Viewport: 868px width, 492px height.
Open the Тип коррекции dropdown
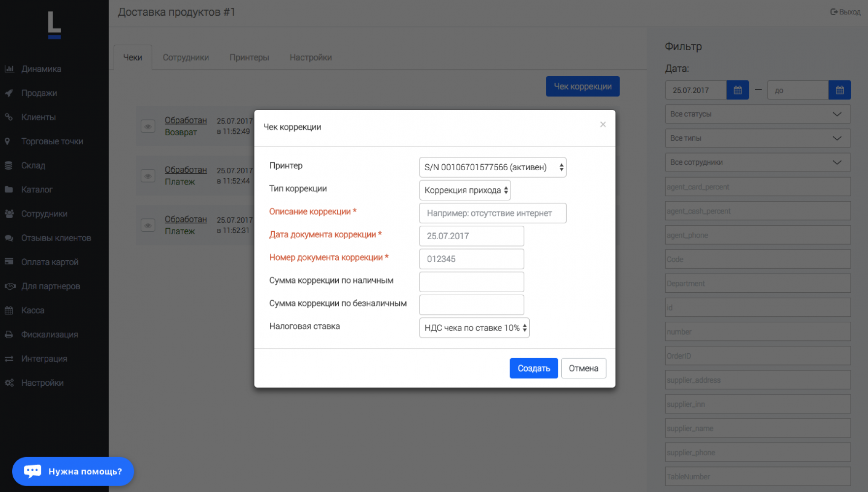click(x=465, y=190)
